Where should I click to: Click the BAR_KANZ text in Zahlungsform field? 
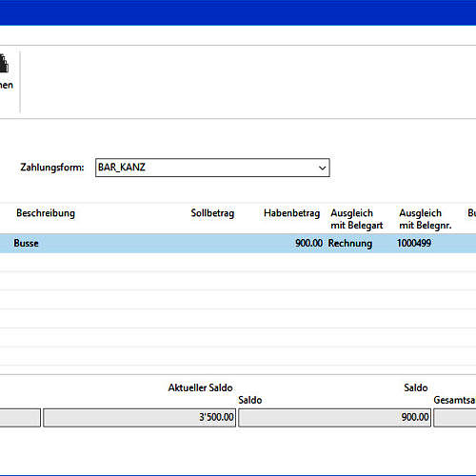(x=122, y=168)
